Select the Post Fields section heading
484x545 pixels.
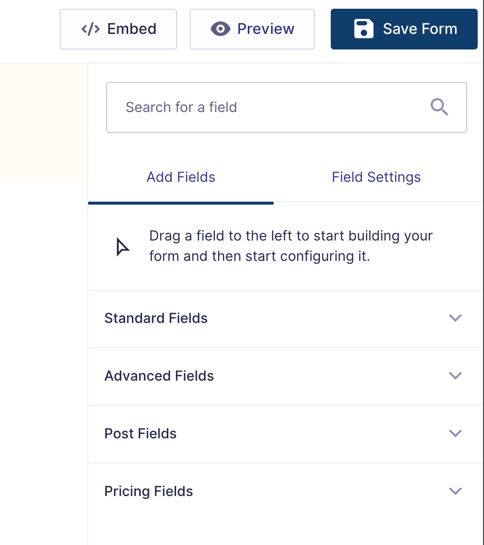tap(140, 434)
